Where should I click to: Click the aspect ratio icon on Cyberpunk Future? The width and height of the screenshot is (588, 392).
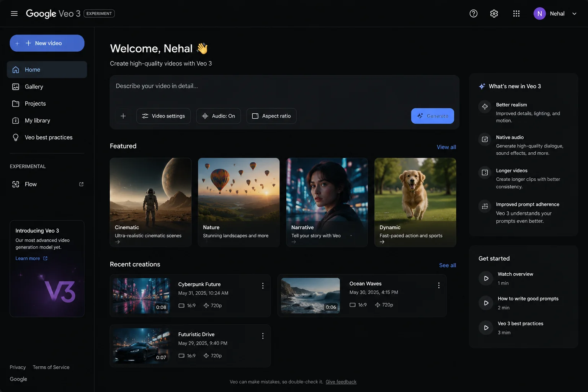[181, 305]
